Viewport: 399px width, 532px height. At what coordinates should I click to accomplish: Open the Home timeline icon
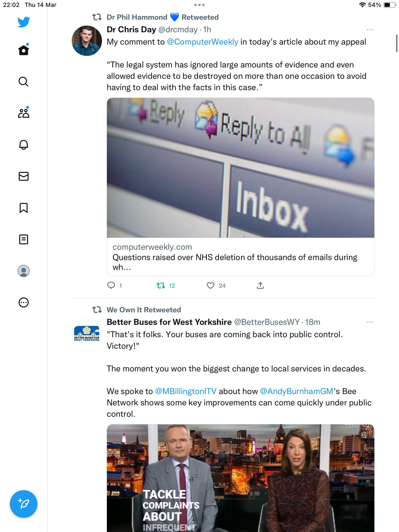[x=24, y=50]
